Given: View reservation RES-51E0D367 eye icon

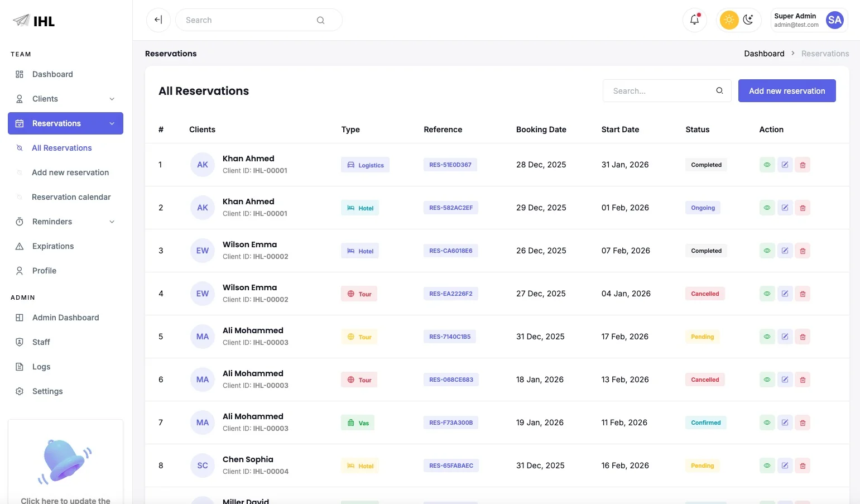Looking at the screenshot, I should pyautogui.click(x=767, y=165).
